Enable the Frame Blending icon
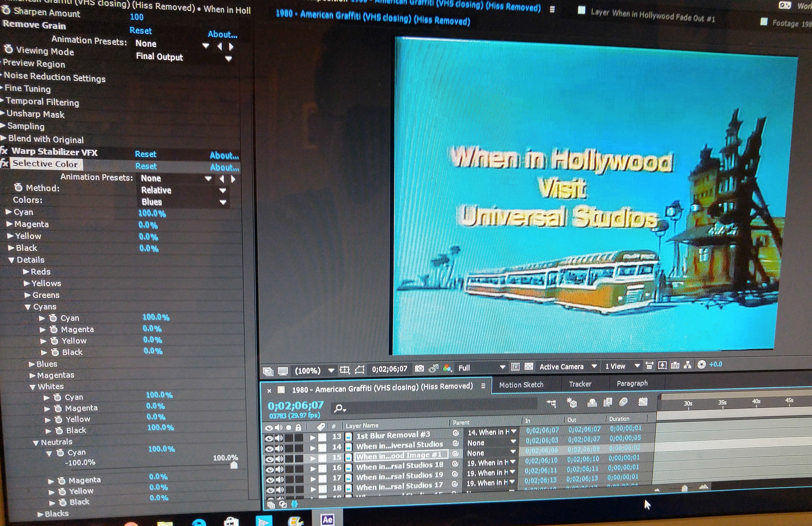812x526 pixels. 608,402
